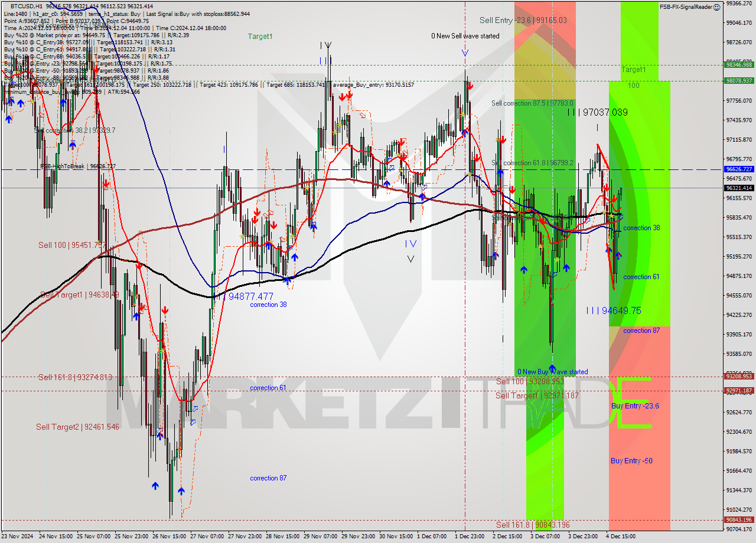Click the '4 Dec 15:00' time axis label
Viewport: 756px width, 543px height.
(x=621, y=537)
